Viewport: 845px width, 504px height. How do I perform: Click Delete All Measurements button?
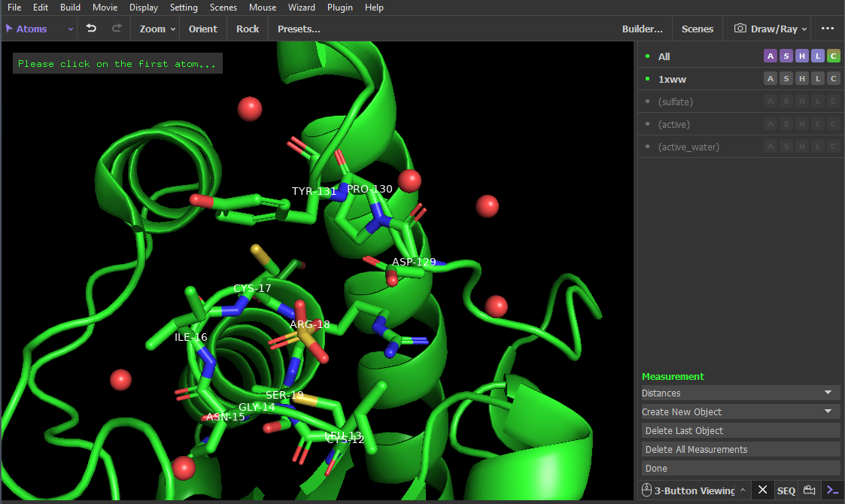click(x=740, y=449)
